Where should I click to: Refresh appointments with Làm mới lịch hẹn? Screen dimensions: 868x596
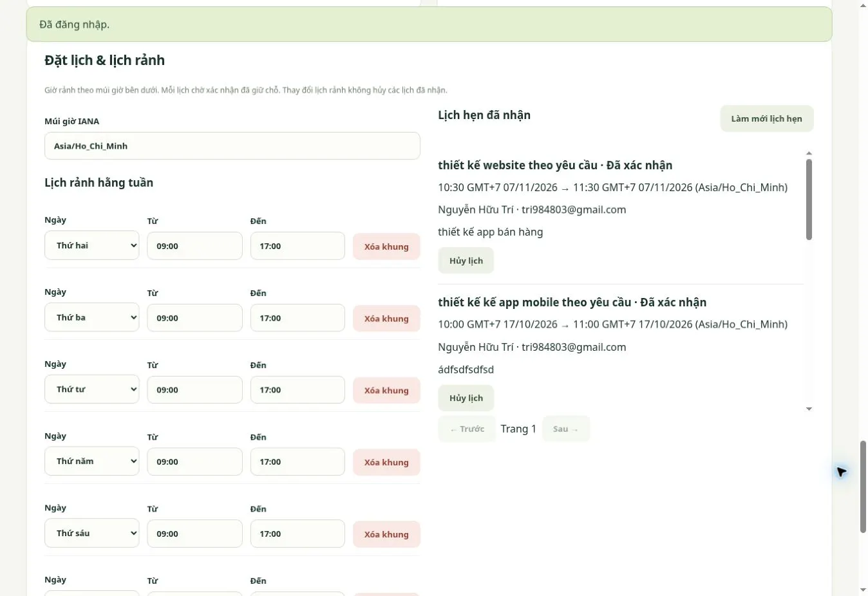click(x=766, y=118)
